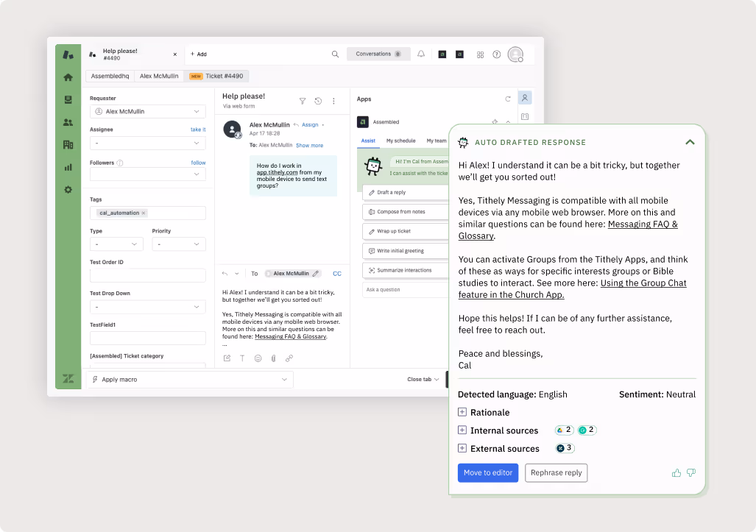This screenshot has height=532, width=756.
Task: Click the CC link in the reply composer
Action: (x=337, y=274)
